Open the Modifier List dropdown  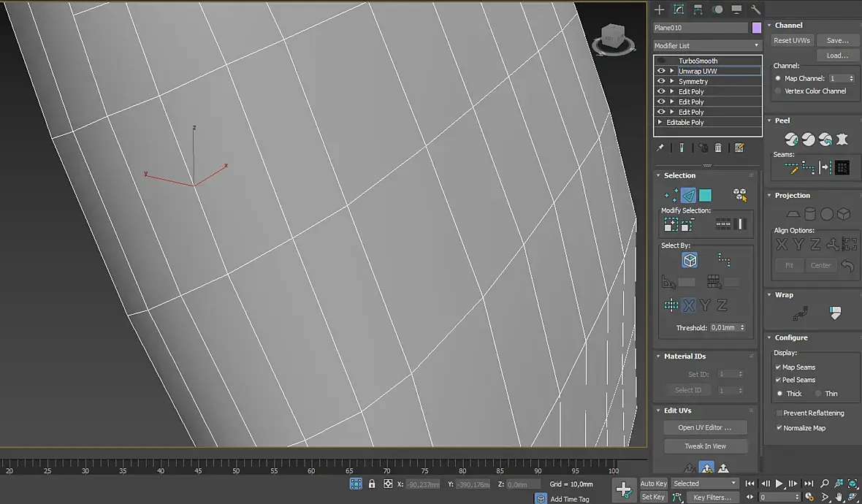708,45
